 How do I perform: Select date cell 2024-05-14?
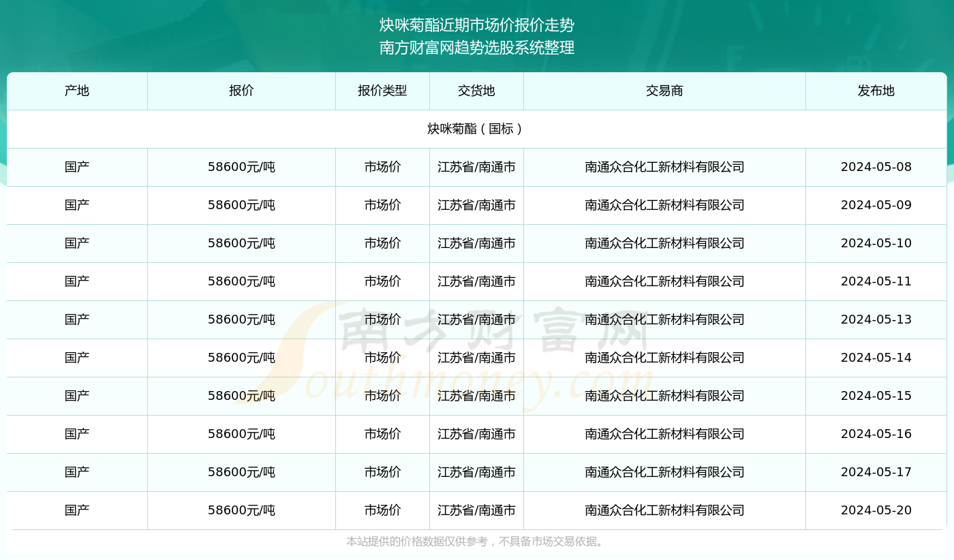[876, 358]
